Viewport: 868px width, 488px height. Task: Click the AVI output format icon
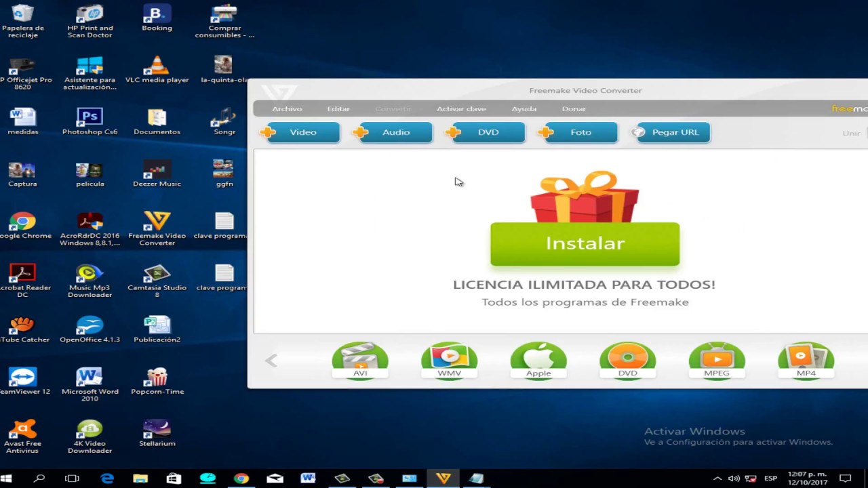[360, 360]
